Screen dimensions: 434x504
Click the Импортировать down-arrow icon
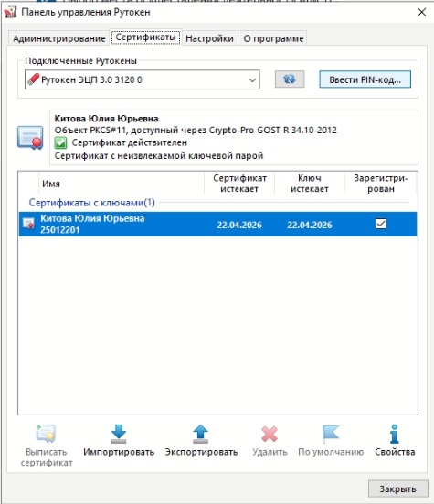tap(119, 434)
